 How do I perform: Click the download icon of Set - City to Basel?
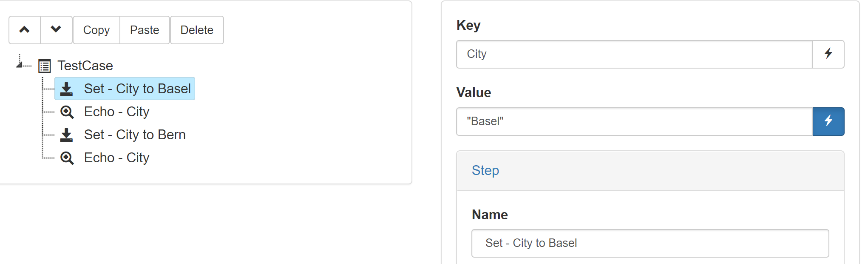point(66,89)
